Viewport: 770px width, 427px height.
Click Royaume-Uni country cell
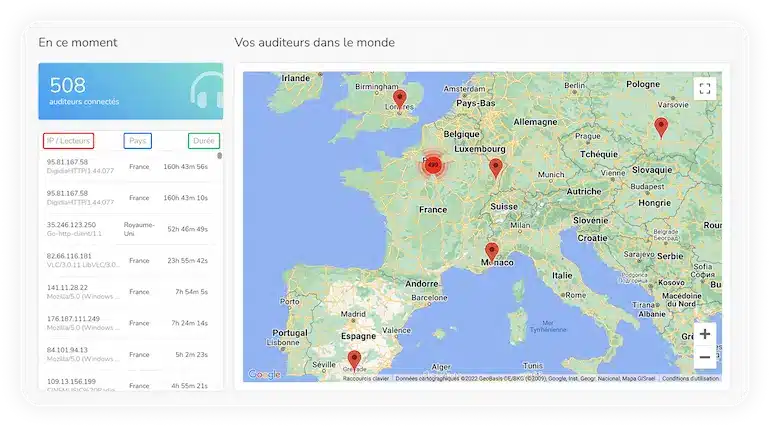pyautogui.click(x=139, y=229)
